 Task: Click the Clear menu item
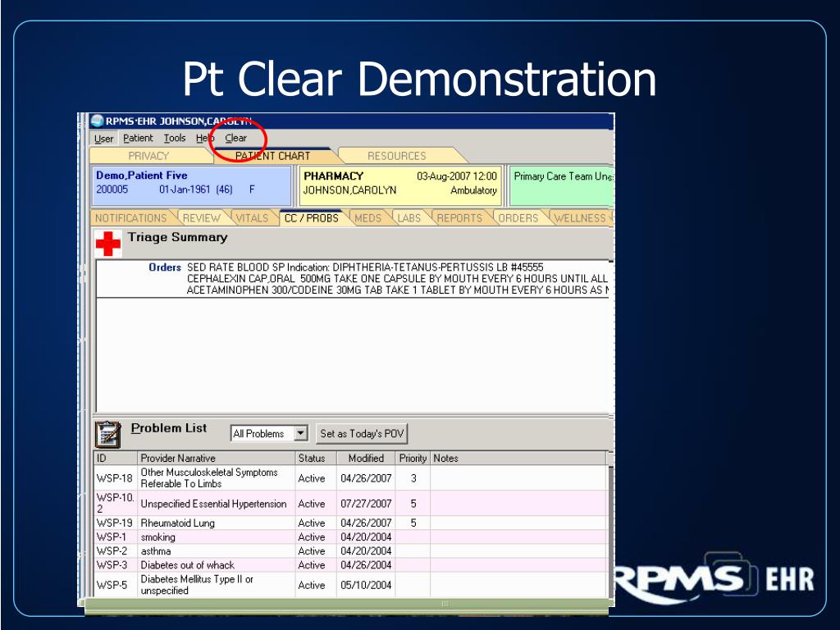pos(235,138)
